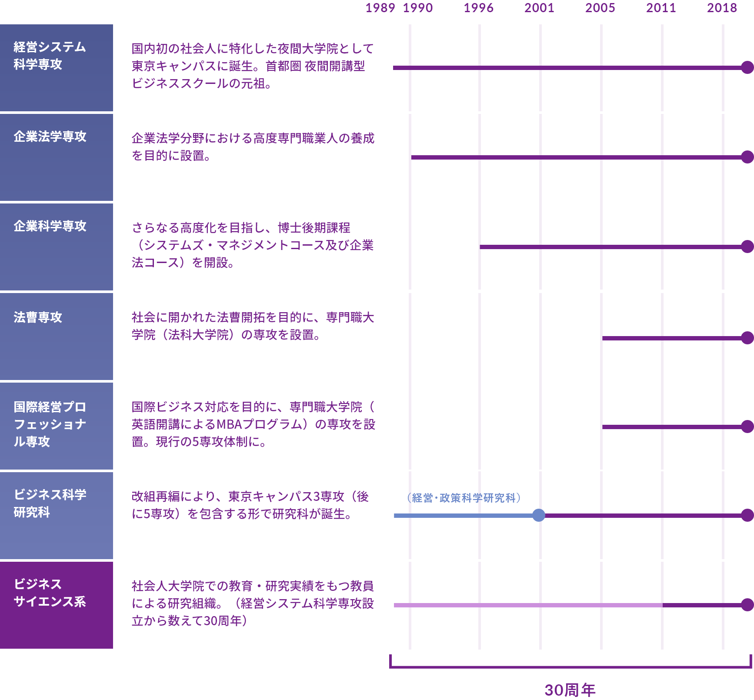
Task: Select the 企業科学専攻 label box
Action: coord(57,247)
